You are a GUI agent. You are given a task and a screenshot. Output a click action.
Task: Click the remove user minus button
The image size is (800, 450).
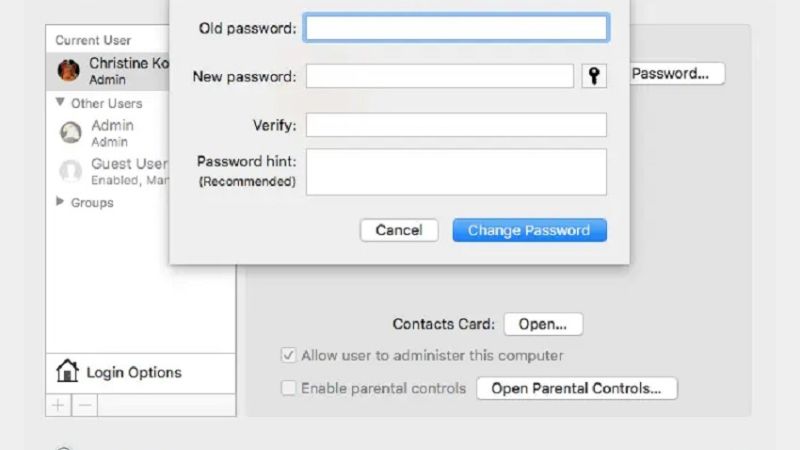point(85,405)
